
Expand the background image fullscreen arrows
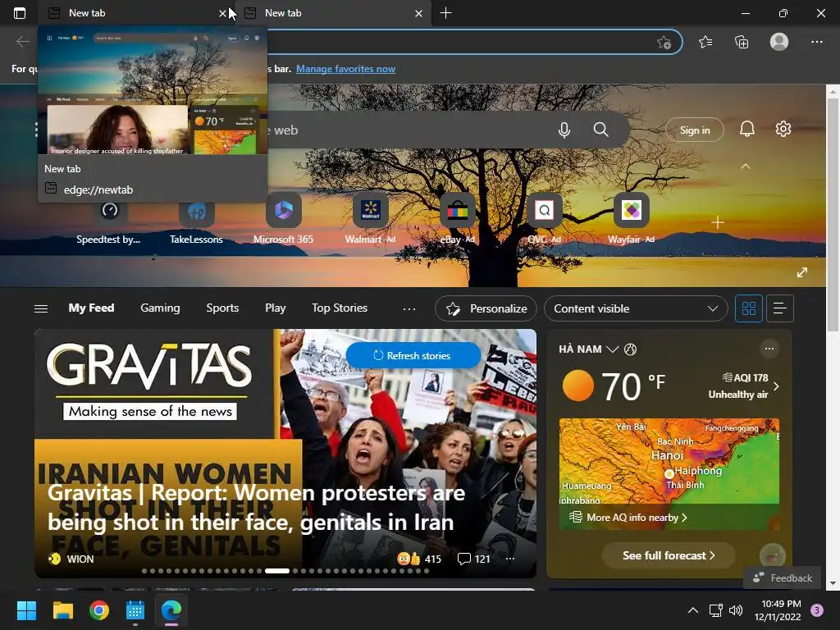click(802, 272)
